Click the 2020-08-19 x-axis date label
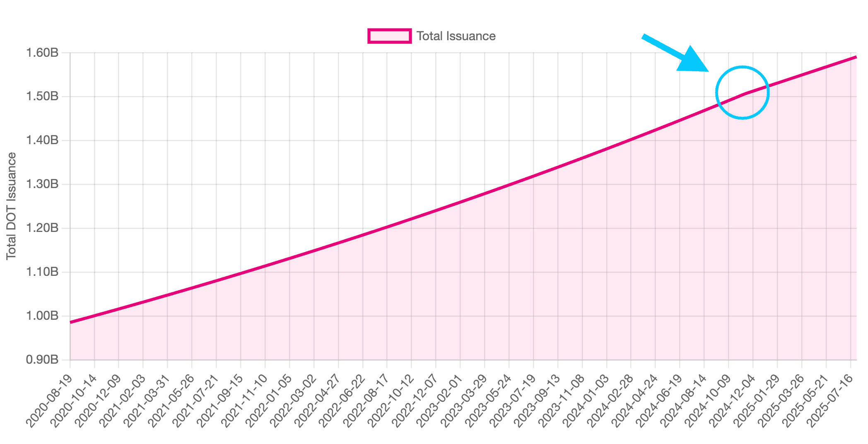The height and width of the screenshot is (444, 868). click(x=49, y=400)
